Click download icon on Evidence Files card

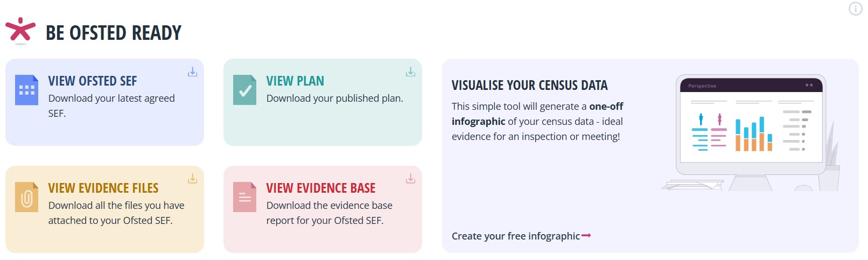pos(192,179)
